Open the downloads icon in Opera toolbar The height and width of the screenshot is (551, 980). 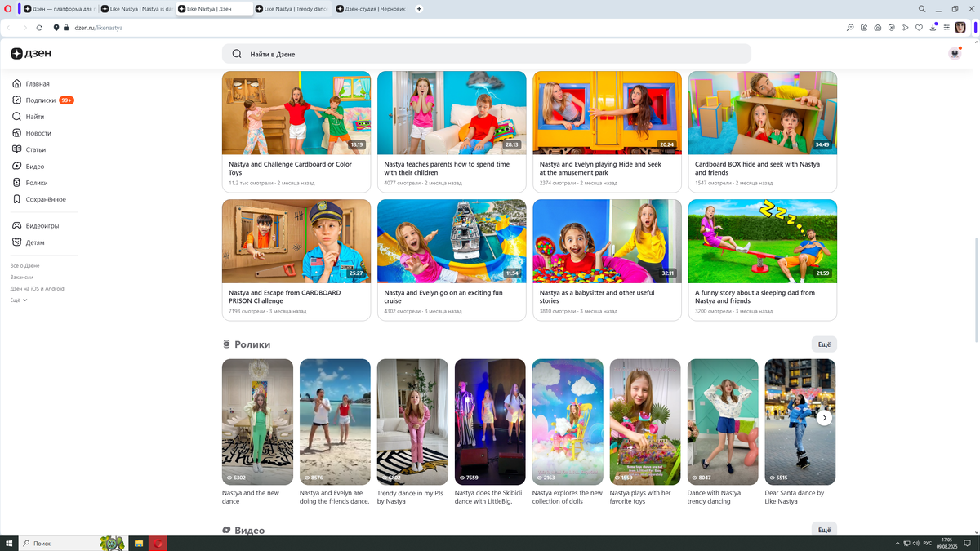tap(933, 28)
